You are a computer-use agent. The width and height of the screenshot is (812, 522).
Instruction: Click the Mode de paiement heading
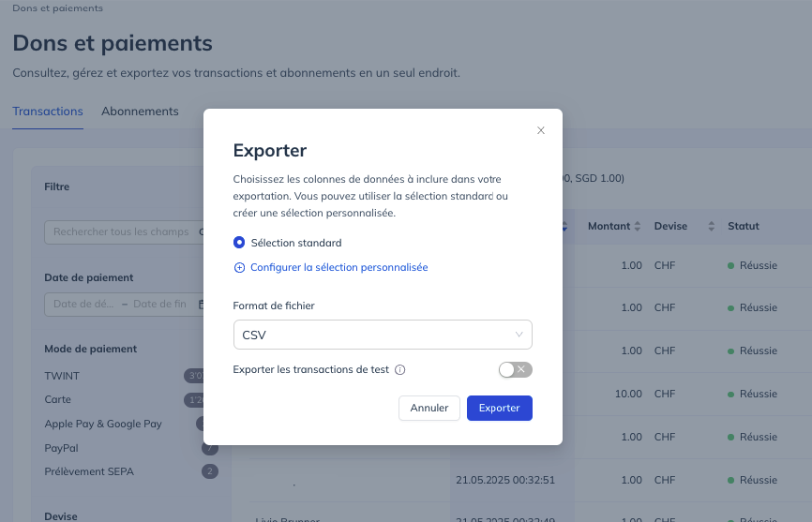91,350
